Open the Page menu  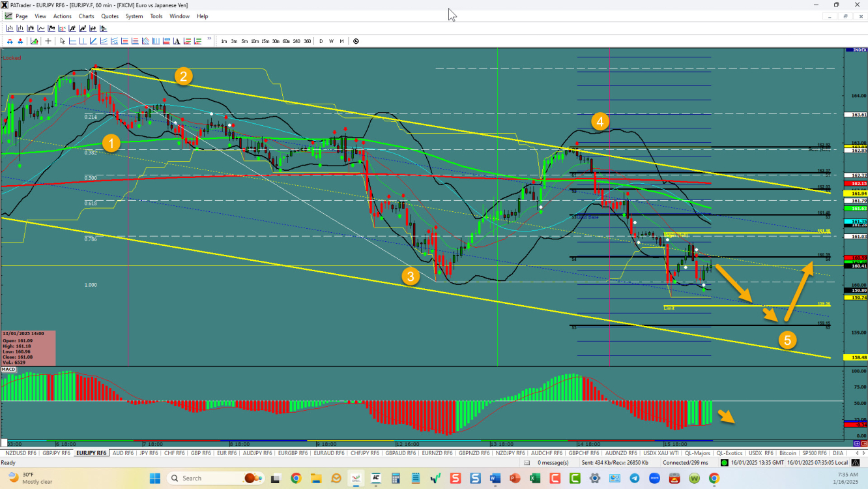tap(22, 16)
